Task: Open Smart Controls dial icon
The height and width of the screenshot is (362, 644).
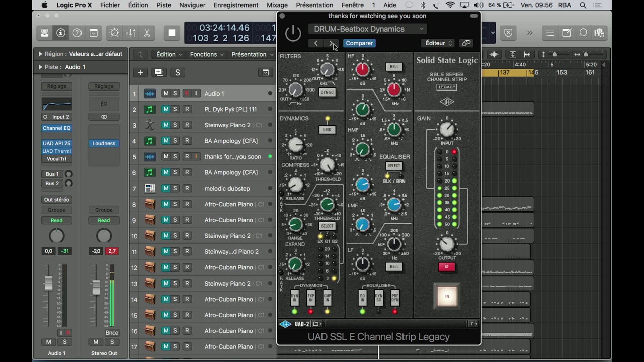Action: point(114,33)
